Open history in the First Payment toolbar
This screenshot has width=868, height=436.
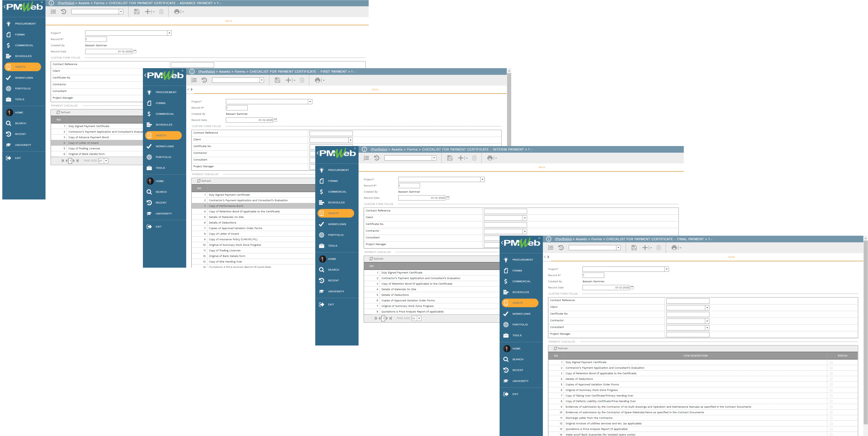(x=204, y=80)
